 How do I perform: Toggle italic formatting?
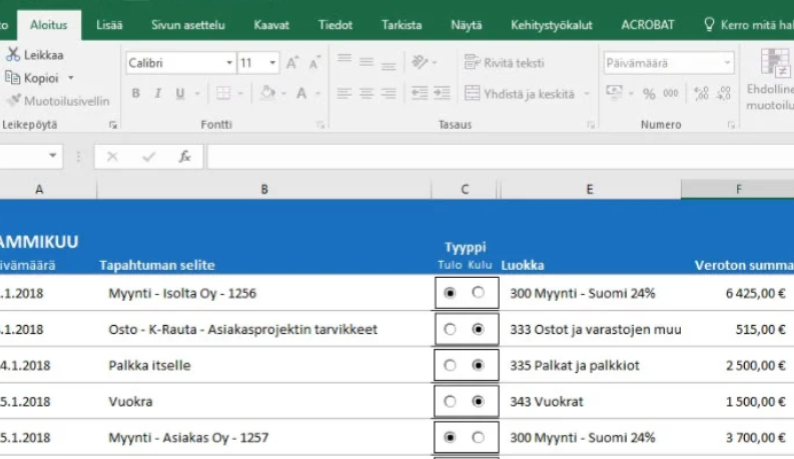[x=158, y=93]
